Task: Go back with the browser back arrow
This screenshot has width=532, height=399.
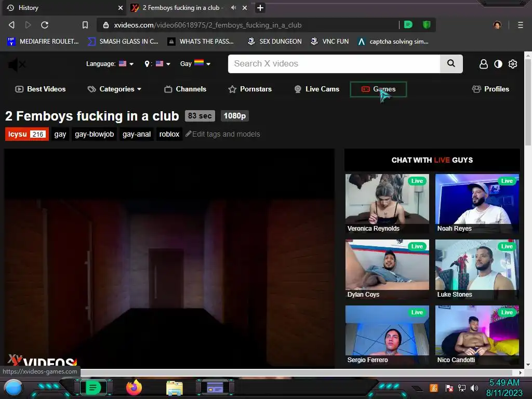Action: pos(11,25)
